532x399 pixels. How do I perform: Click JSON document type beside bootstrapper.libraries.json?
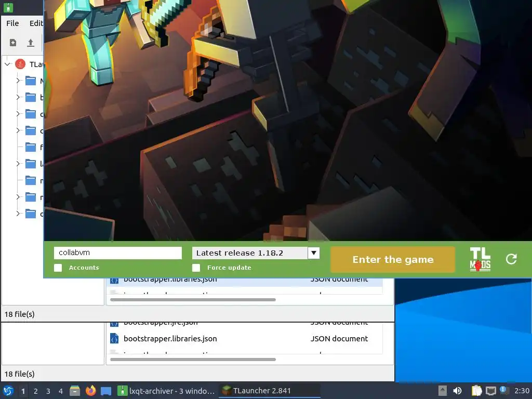pyautogui.click(x=339, y=339)
